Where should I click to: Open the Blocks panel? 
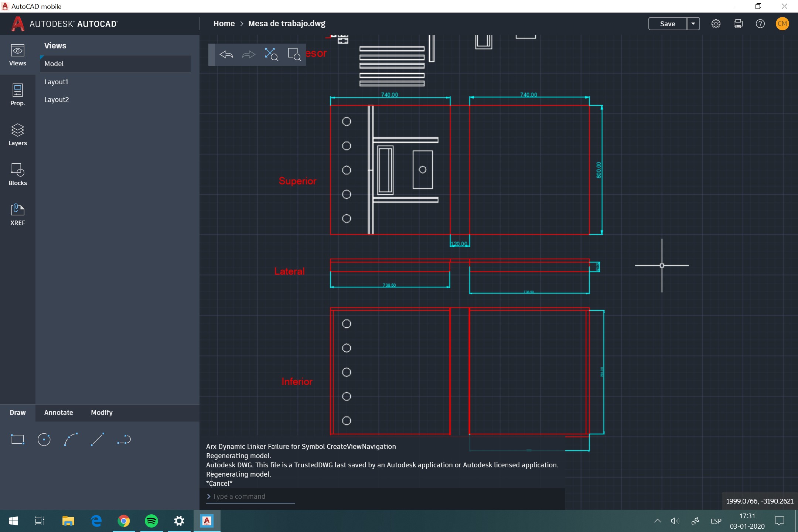point(18,174)
